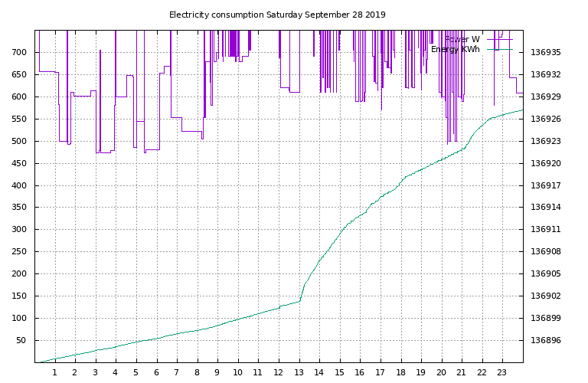This screenshot has height=383, width=588.
Task: Click the chart title 'Electricity consumption Saturday September 28 2019'
Action: 277,15
